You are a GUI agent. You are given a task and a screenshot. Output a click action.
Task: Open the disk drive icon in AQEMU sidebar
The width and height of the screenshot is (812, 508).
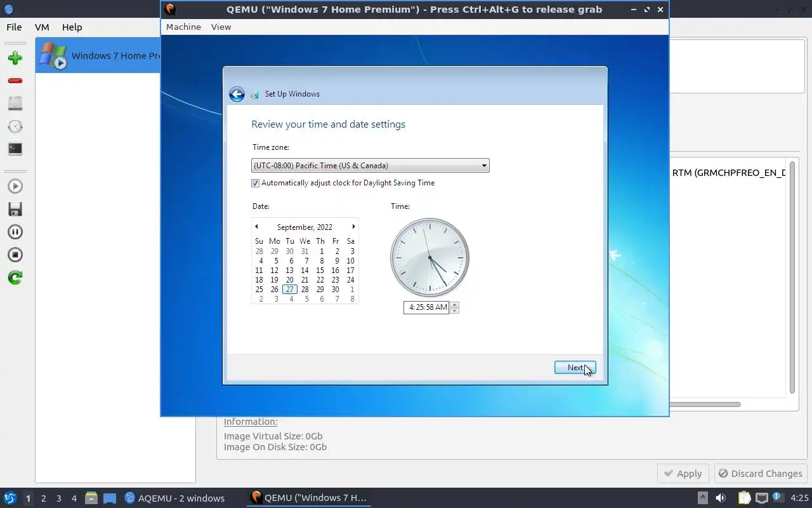point(15,103)
